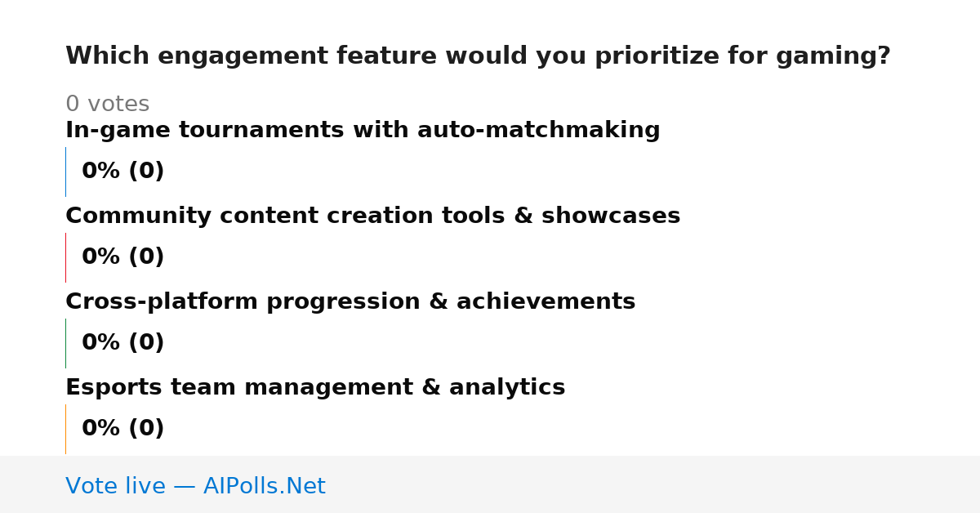Click the word auto-matchmaking in first option
The width and height of the screenshot is (980, 513).
539,131
